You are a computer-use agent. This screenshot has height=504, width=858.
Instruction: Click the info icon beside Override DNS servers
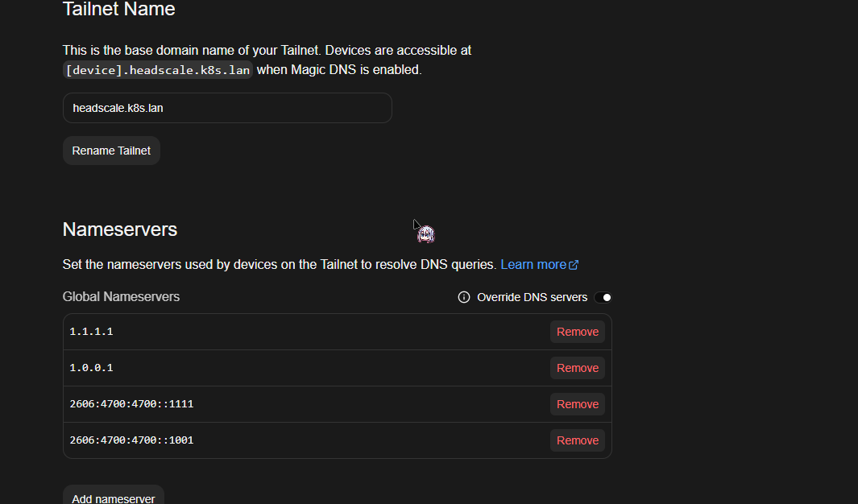pyautogui.click(x=463, y=297)
